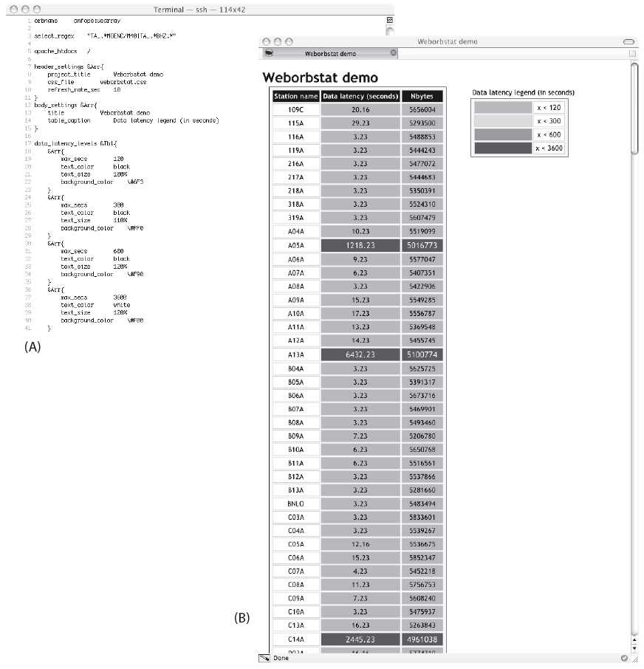Viewport: 644px width, 669px height.
Task: Click the Data latency (seconds) column header
Action: (x=360, y=97)
